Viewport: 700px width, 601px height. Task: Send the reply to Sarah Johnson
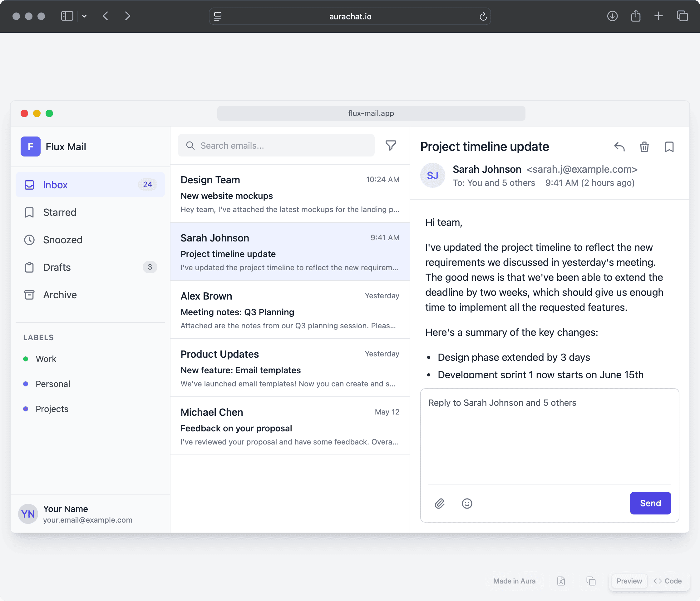(650, 503)
